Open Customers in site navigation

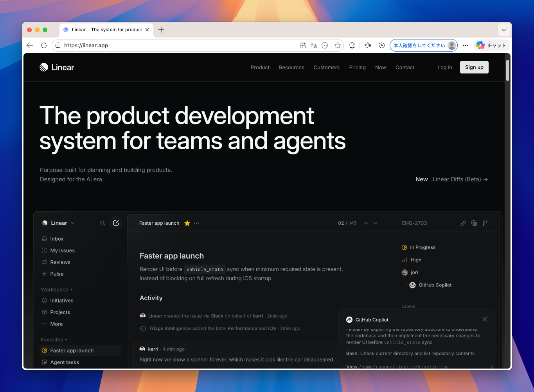coord(327,67)
